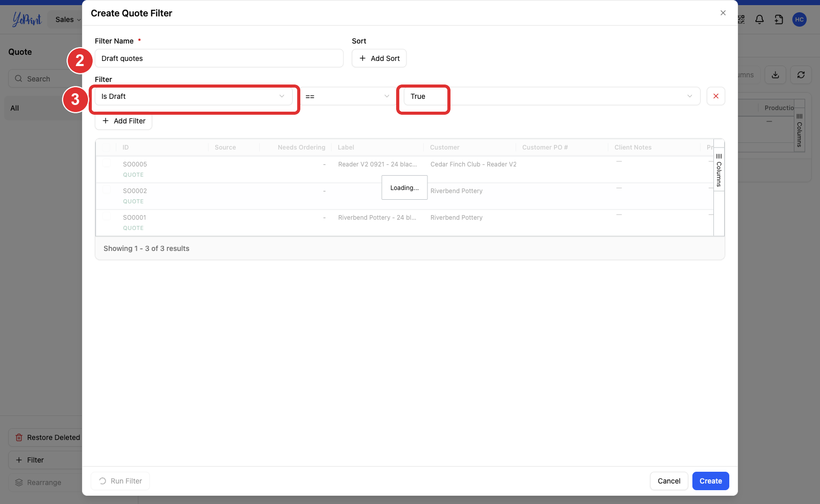The width and height of the screenshot is (820, 504).
Task: Close the Create Quote Filter dialog
Action: tap(723, 13)
